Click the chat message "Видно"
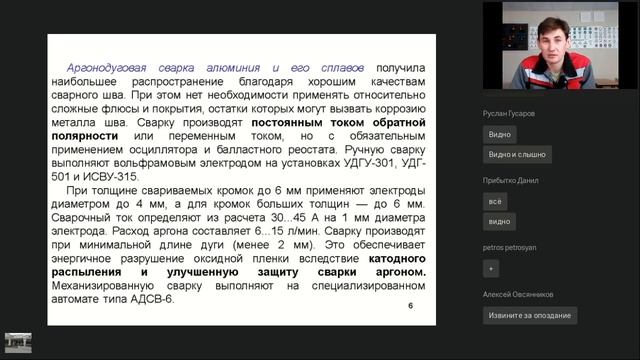Viewport: 640px width, 360px height. 500,135
